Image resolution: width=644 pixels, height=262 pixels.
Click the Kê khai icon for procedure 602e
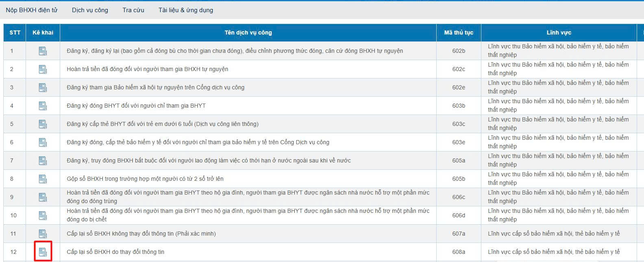tap(43, 88)
